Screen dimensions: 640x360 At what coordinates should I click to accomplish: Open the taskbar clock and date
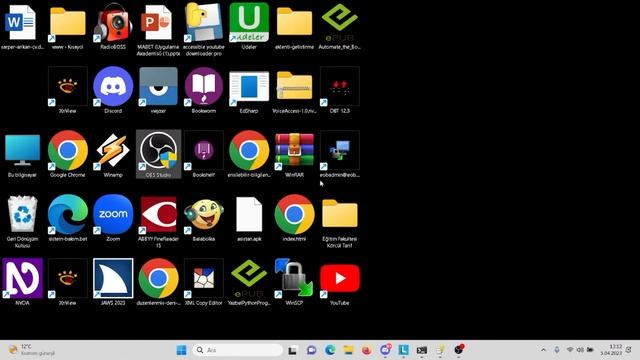click(611, 350)
